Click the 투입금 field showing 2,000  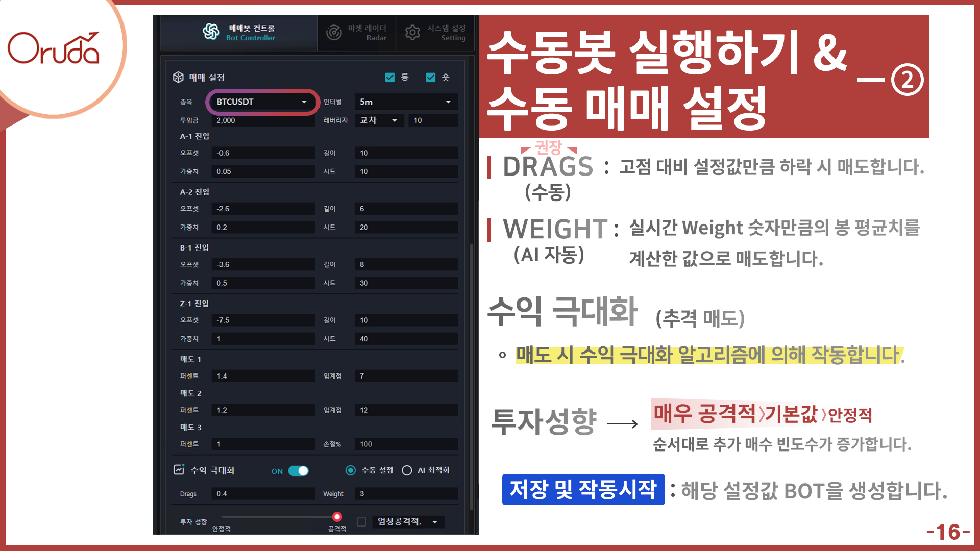[x=263, y=120]
